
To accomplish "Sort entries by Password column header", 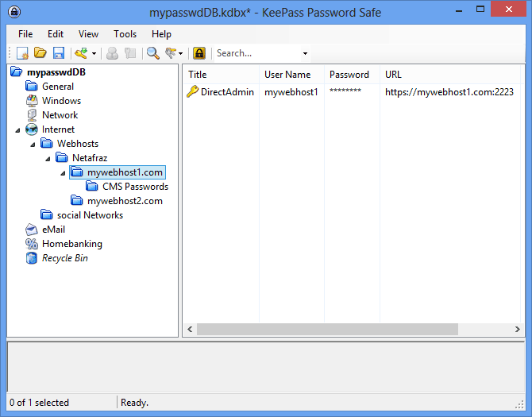I will pos(353,75).
